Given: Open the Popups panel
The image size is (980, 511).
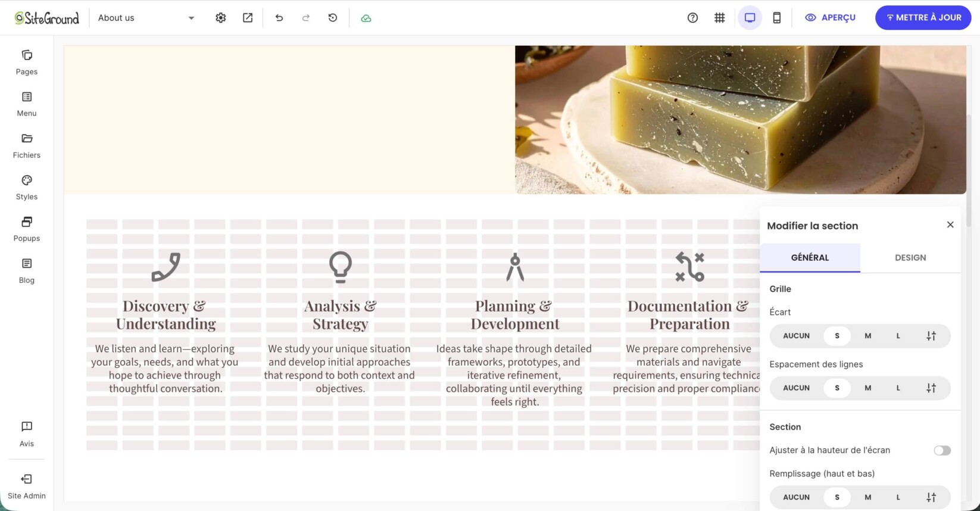Looking at the screenshot, I should click(x=27, y=229).
